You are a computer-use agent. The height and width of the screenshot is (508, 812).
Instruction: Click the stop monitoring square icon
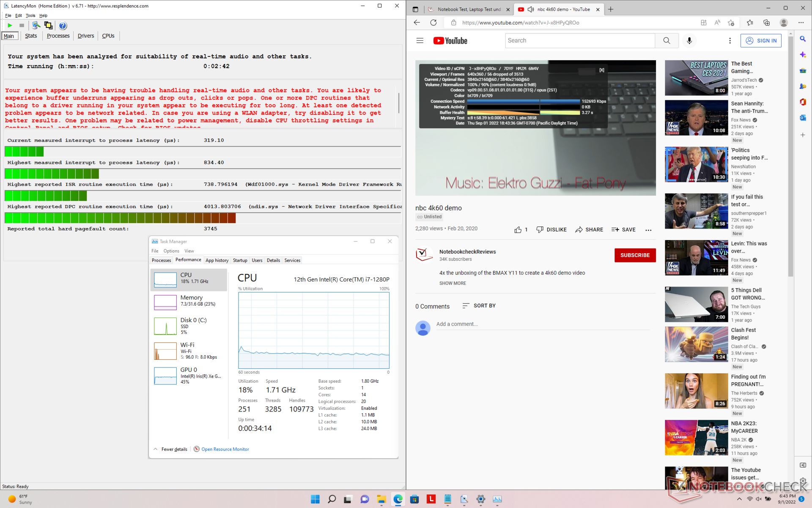[x=22, y=25]
